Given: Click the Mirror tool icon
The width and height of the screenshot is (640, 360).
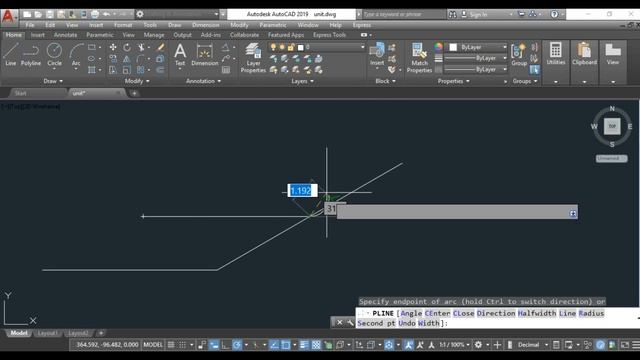Looking at the screenshot, I should 127,59.
